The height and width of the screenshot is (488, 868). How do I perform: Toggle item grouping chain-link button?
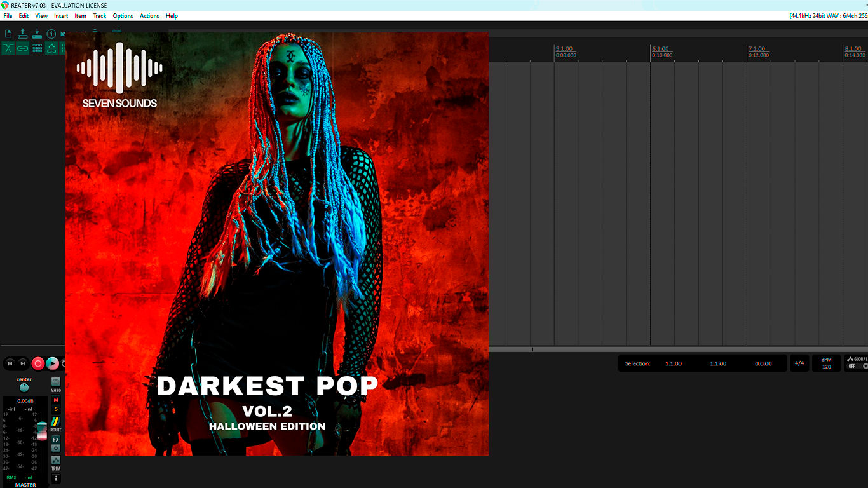23,48
